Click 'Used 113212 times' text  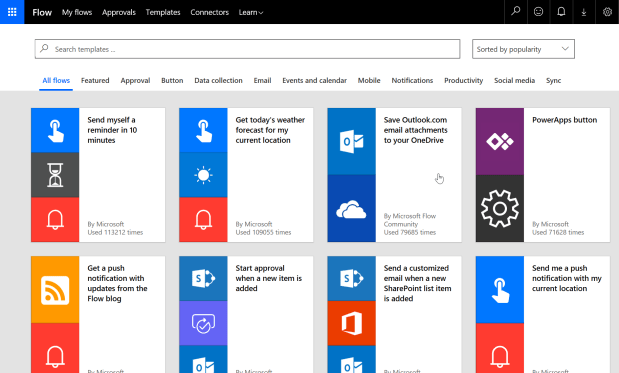pyautogui.click(x=115, y=232)
